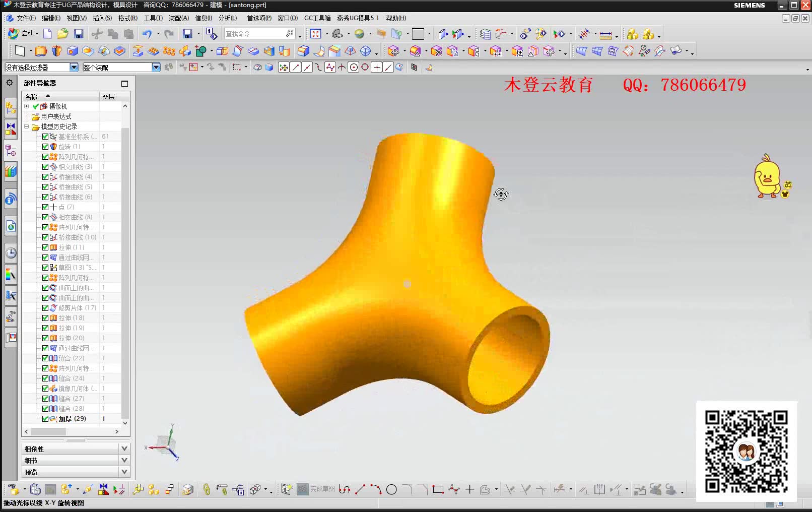The height and width of the screenshot is (512, 812).
Task: Open the GC工具箱 menu
Action: click(317, 18)
